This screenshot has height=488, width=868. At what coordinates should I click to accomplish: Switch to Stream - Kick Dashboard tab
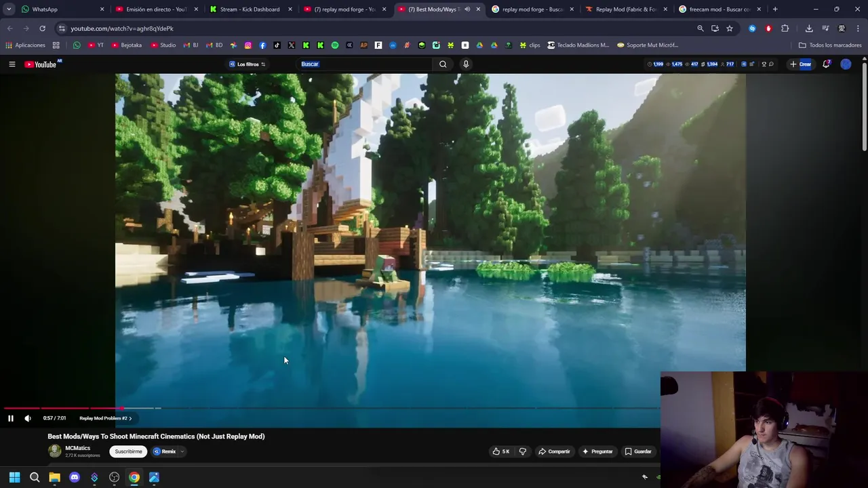pyautogui.click(x=250, y=9)
